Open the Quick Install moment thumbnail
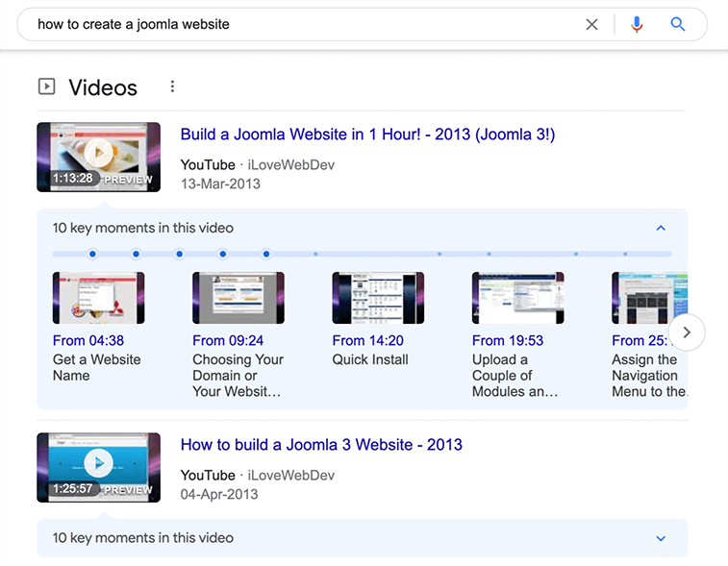 [378, 298]
